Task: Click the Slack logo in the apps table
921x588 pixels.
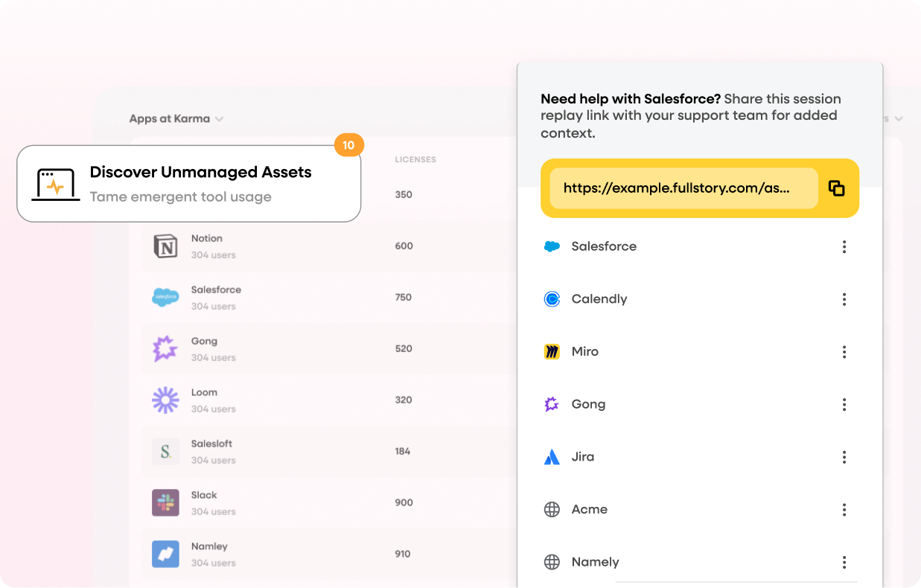Action: coord(165,502)
